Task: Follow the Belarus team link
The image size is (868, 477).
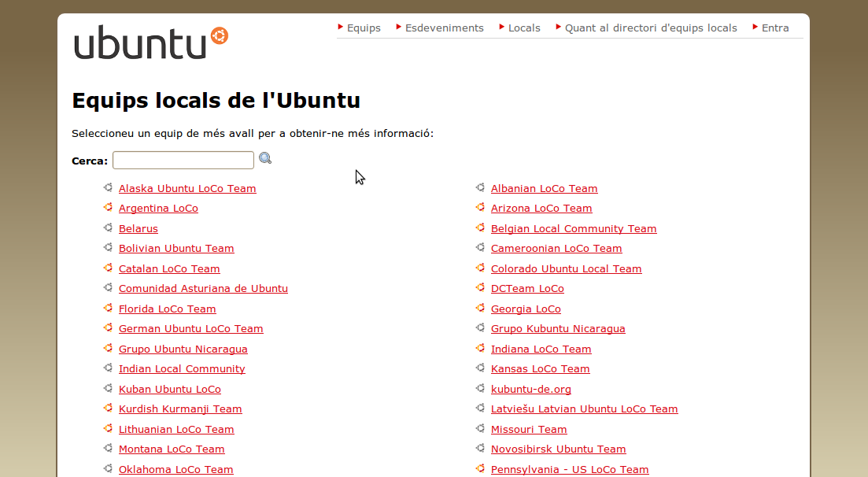Action: point(139,228)
